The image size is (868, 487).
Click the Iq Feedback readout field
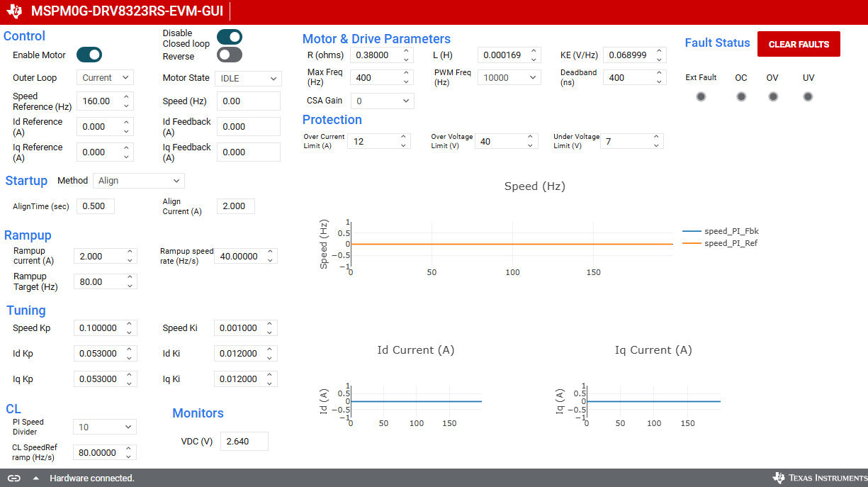[249, 152]
